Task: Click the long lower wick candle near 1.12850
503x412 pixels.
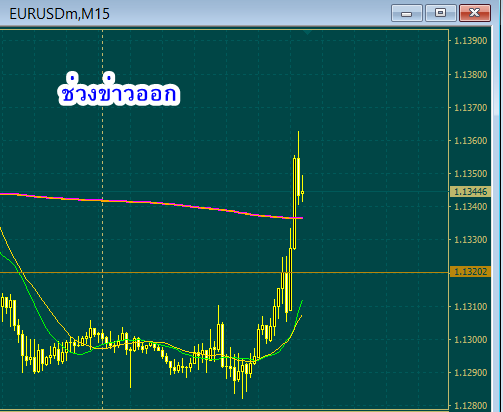Action: point(130,370)
